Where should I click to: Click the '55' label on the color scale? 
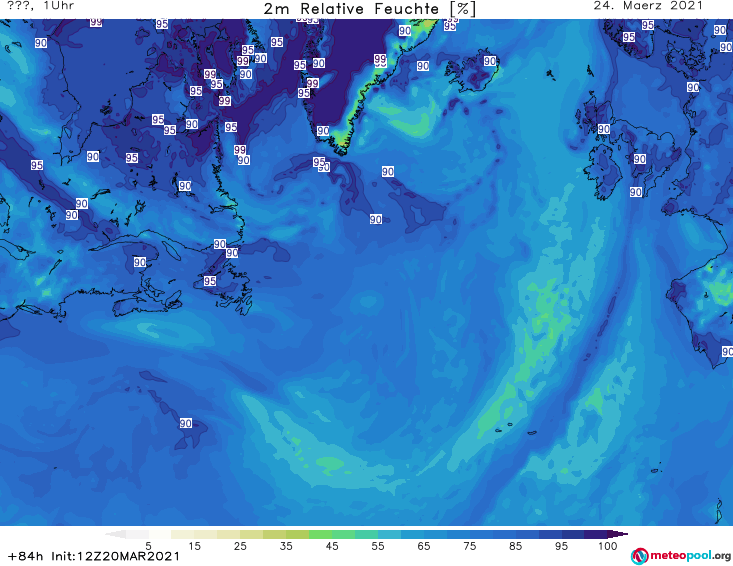(x=378, y=546)
